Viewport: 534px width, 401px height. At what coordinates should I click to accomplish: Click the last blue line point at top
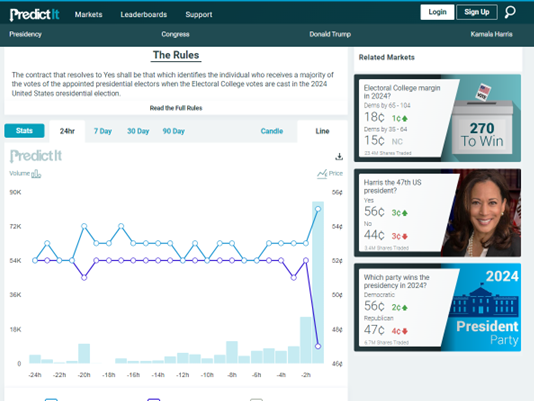click(x=318, y=209)
